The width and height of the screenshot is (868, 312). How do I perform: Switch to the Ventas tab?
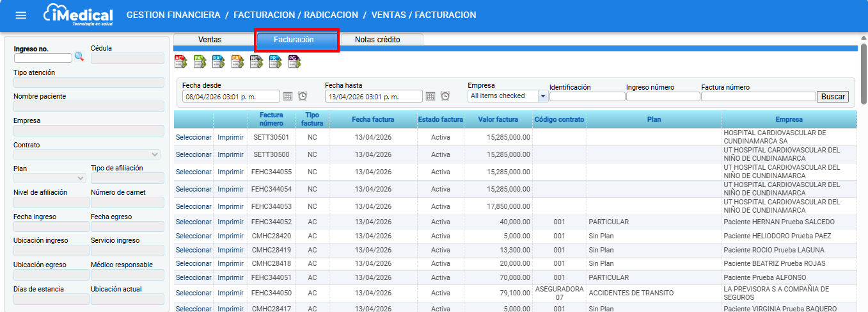click(210, 40)
